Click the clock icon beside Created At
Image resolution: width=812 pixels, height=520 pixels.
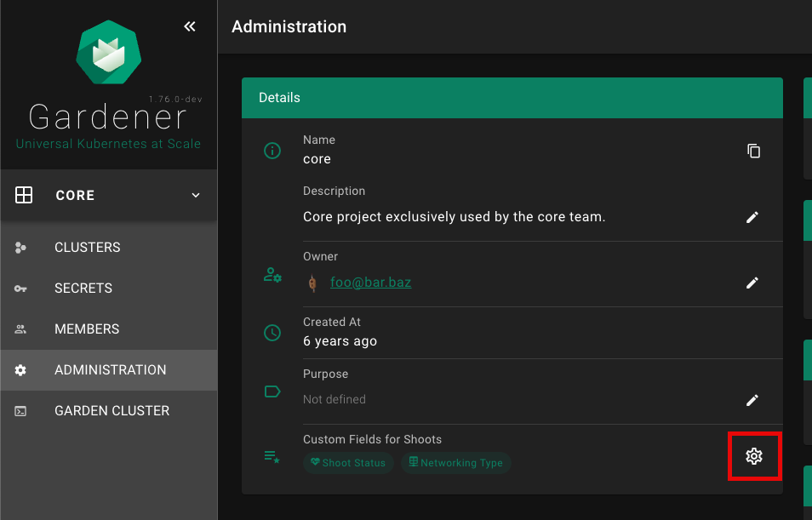(272, 333)
